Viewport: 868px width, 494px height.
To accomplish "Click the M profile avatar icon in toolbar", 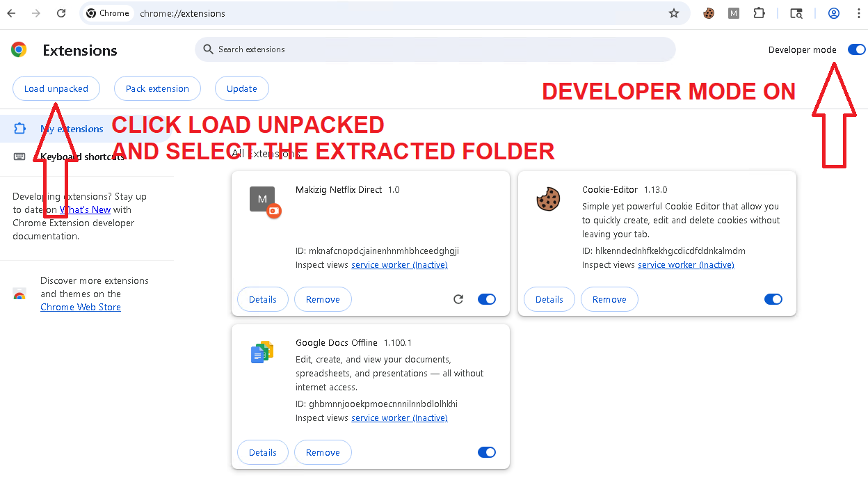I will pos(733,13).
